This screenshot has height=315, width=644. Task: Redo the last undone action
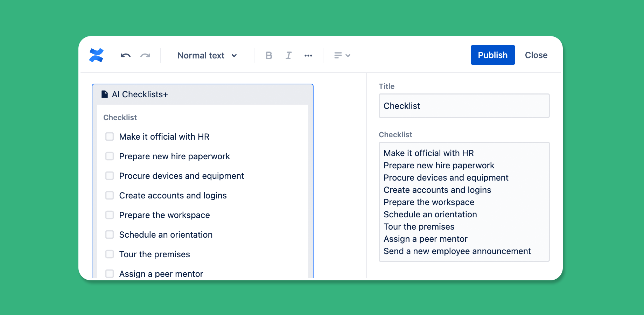(x=145, y=55)
